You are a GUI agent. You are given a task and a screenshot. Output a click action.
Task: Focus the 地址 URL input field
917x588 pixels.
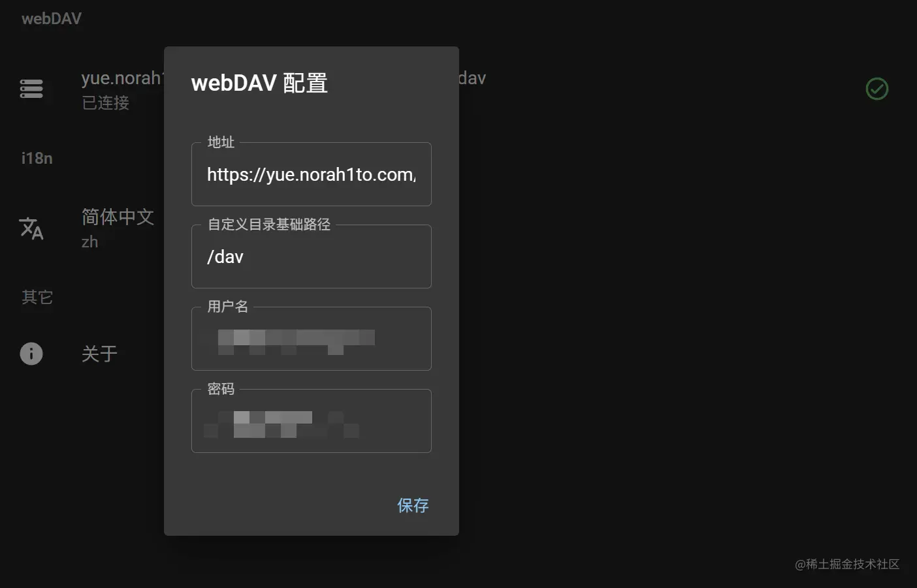coord(312,174)
